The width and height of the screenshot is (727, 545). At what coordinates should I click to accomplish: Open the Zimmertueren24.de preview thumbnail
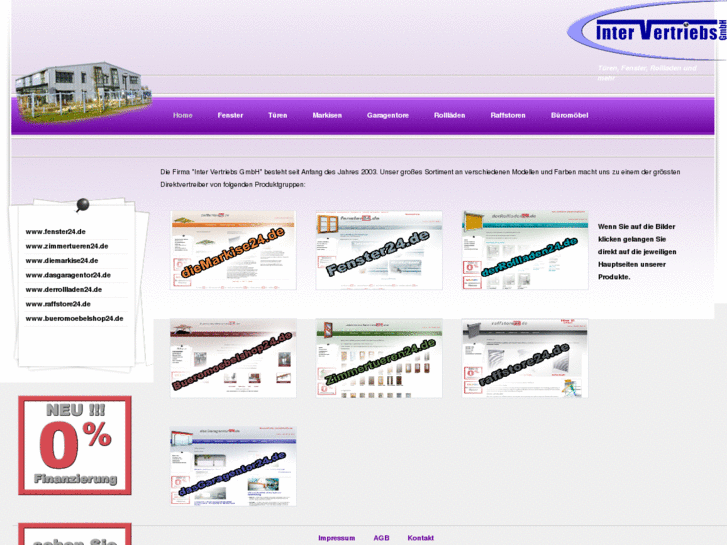pos(379,358)
